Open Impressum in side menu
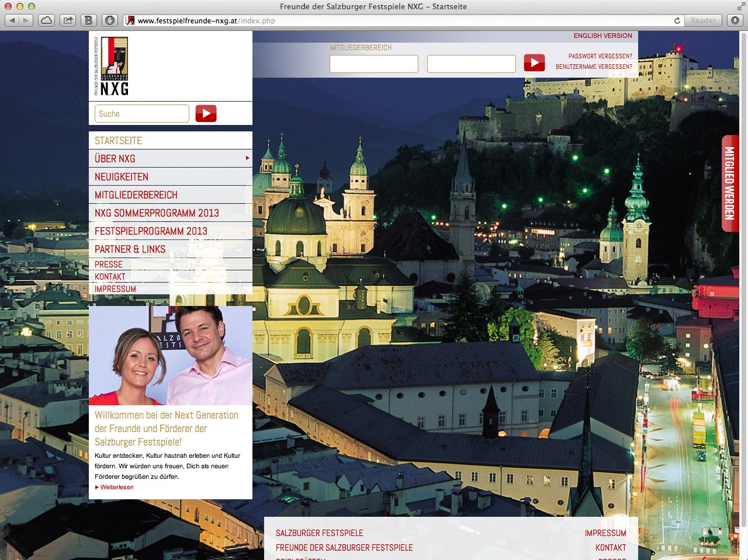 click(x=171, y=289)
